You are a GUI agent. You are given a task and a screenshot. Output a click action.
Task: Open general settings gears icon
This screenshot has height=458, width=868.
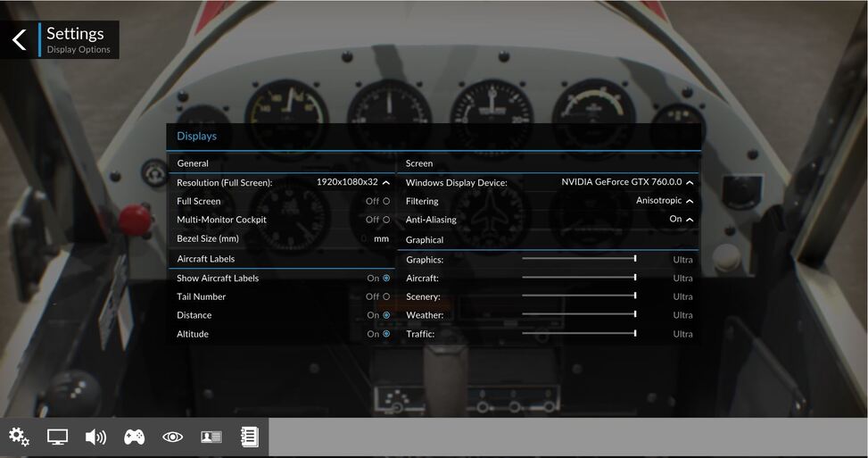pos(19,437)
